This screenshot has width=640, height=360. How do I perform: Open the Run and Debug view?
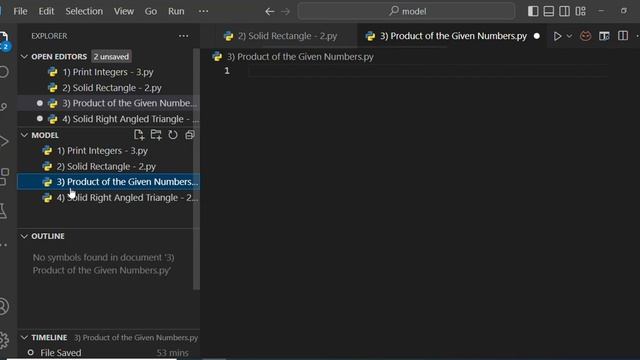tap(4, 142)
